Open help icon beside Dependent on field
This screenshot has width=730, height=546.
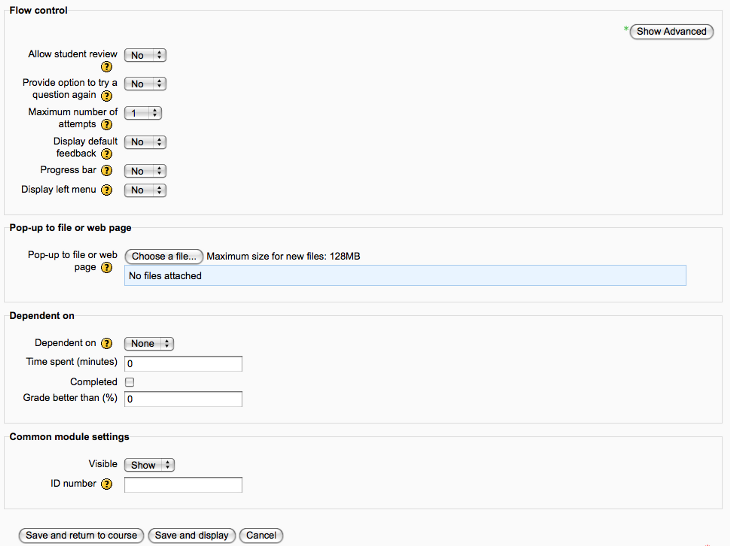click(x=107, y=344)
